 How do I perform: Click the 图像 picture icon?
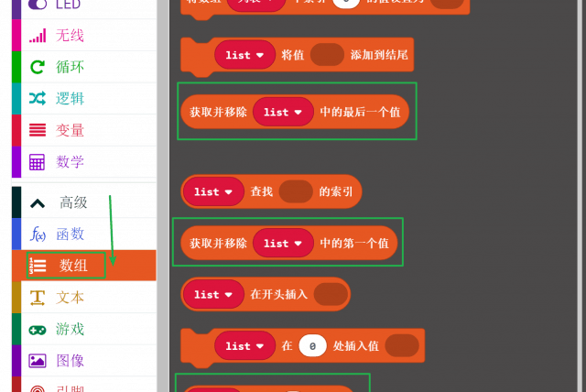[38, 361]
